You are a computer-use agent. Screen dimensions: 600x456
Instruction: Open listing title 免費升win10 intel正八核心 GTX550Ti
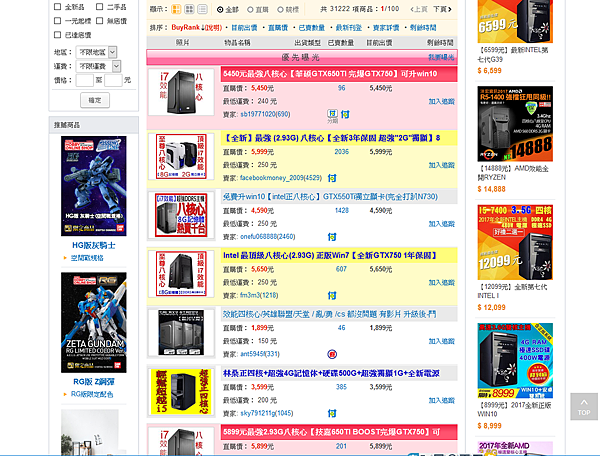click(x=330, y=197)
